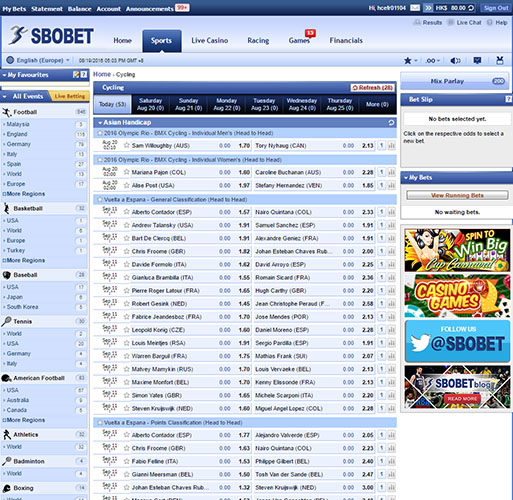Star the Vuelta General Classification league header
This screenshot has height=500, width=513.
[99, 199]
